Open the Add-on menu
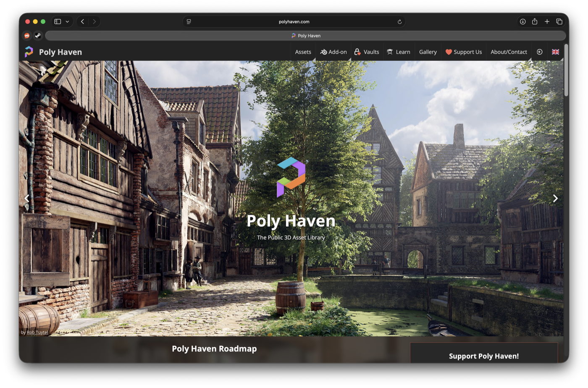Screen dimensions: 588x388 pyautogui.click(x=333, y=52)
